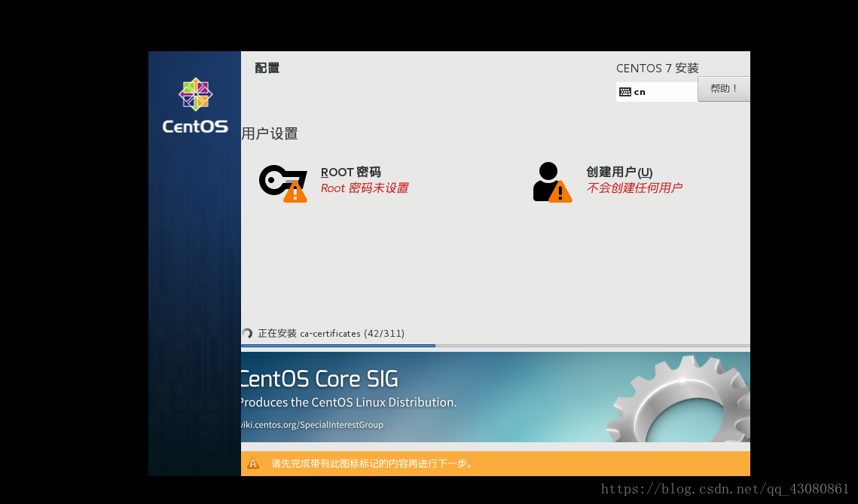Click '正在安装 ca-certificates (42/311)' status text
Screen dimensions: 858x504
331,333
